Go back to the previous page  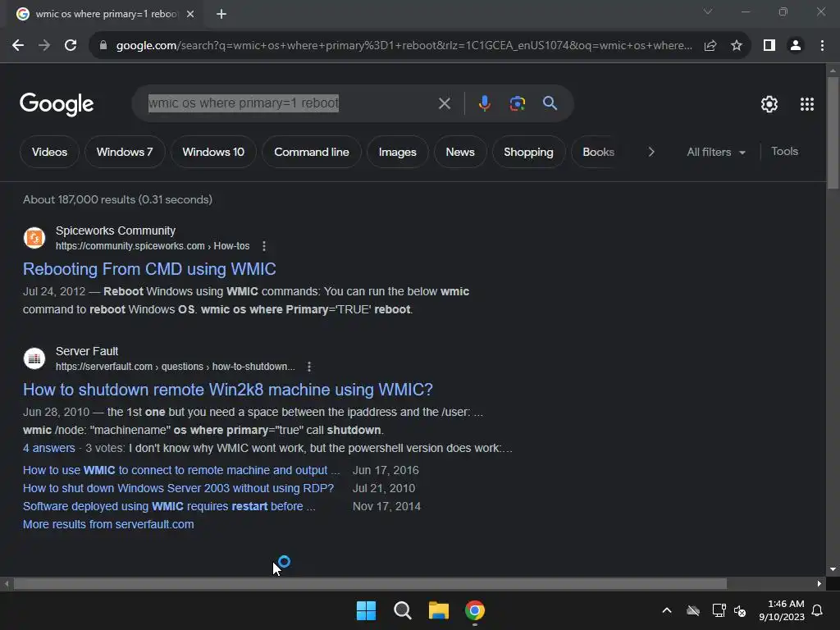[x=18, y=46]
